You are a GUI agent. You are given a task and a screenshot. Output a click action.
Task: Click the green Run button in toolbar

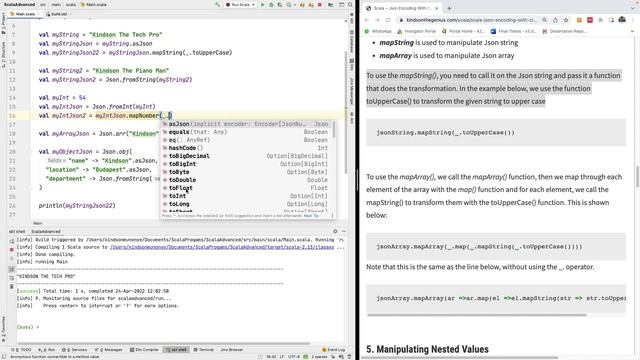point(262,4)
